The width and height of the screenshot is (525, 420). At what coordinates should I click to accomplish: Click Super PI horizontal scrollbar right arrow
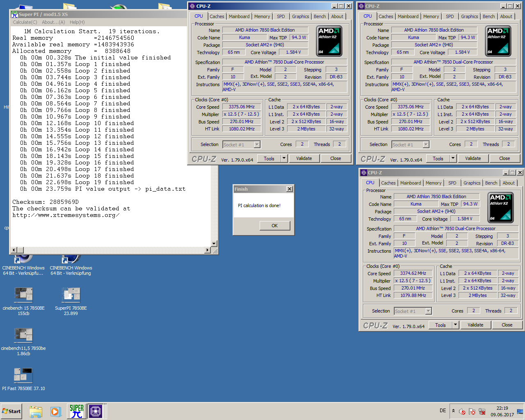(x=208, y=250)
